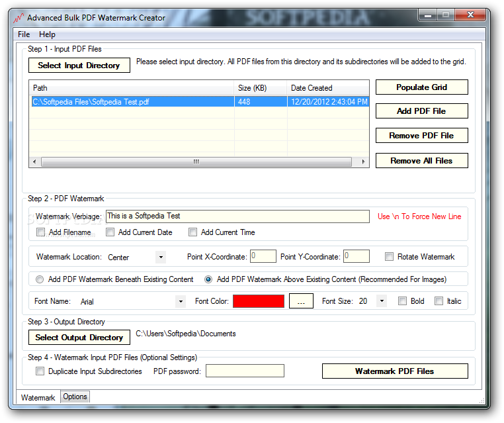Enable the Add Current Time checkbox
This screenshot has width=504, height=423.
[x=193, y=232]
